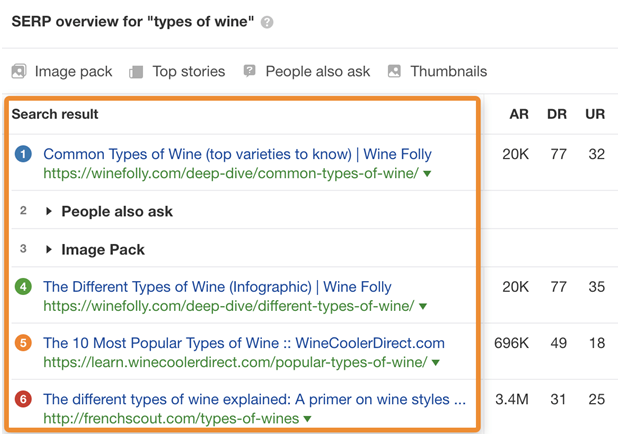Click the People also ask icon
The height and width of the screenshot is (436, 620).
pos(250,71)
